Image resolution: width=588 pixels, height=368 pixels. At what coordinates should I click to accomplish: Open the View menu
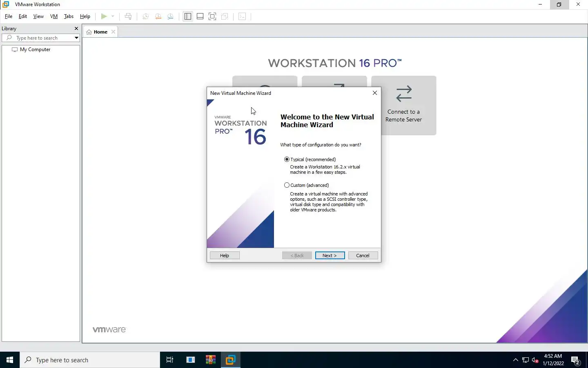[38, 16]
